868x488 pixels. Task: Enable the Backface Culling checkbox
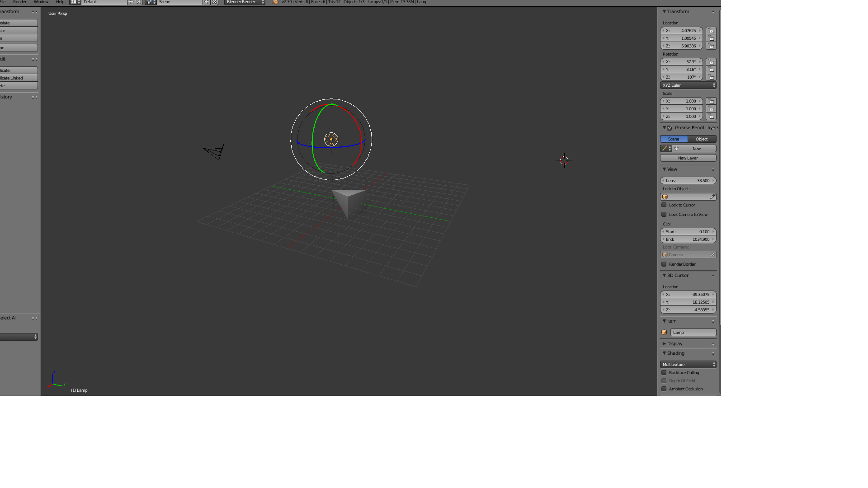(664, 373)
